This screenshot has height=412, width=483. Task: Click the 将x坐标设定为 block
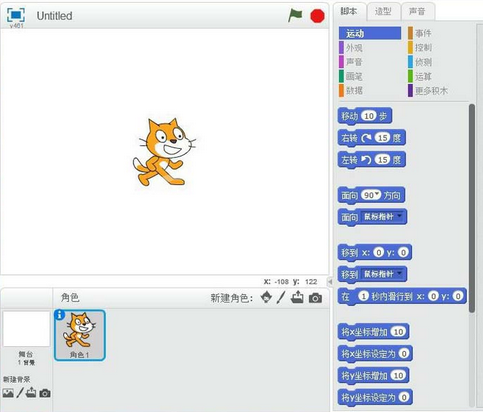click(x=375, y=353)
